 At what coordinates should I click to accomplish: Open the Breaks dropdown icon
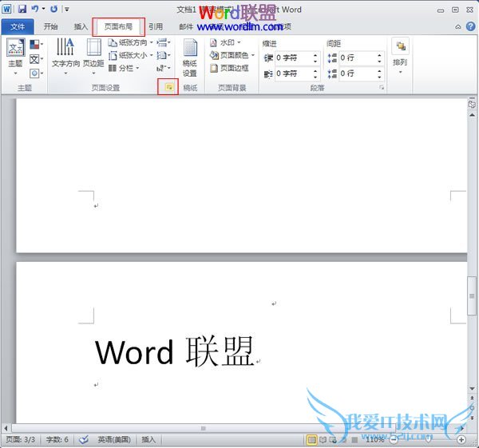coord(164,42)
